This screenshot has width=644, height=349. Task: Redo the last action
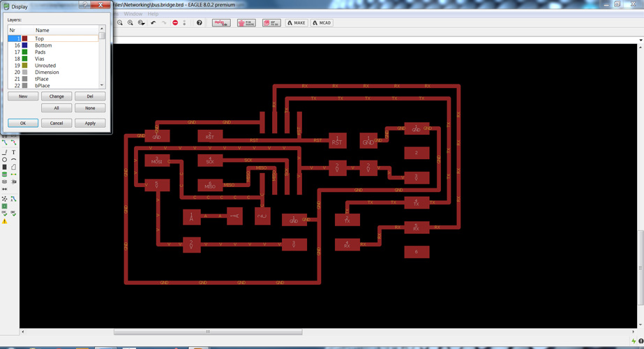(164, 22)
